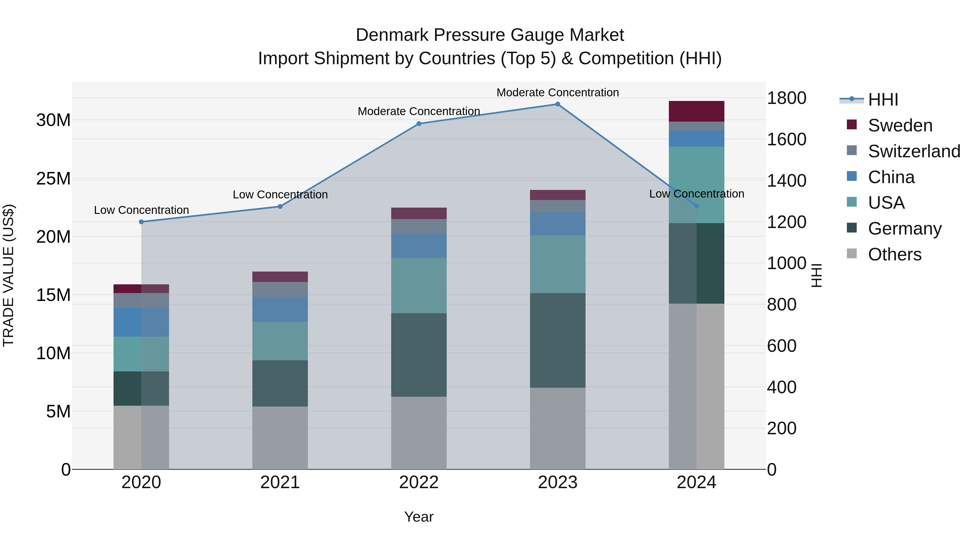Screen dimensions: 980x551
Task: Click the China bar segment for 2021
Action: tap(280, 310)
